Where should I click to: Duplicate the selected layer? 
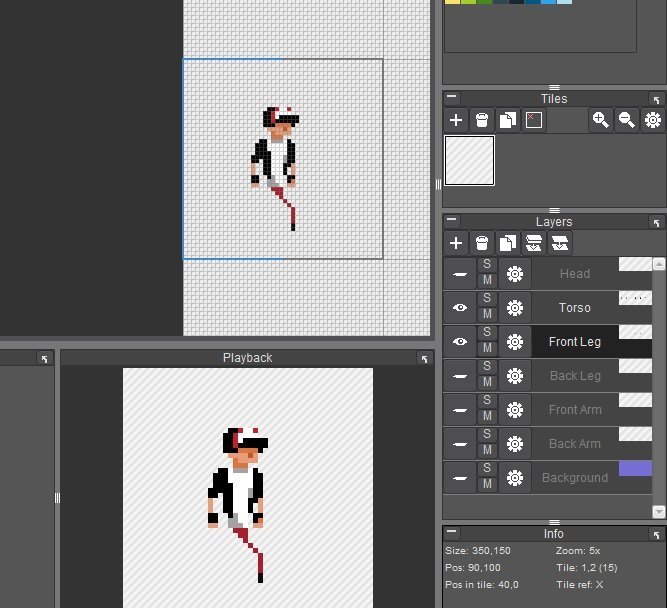pyautogui.click(x=508, y=243)
